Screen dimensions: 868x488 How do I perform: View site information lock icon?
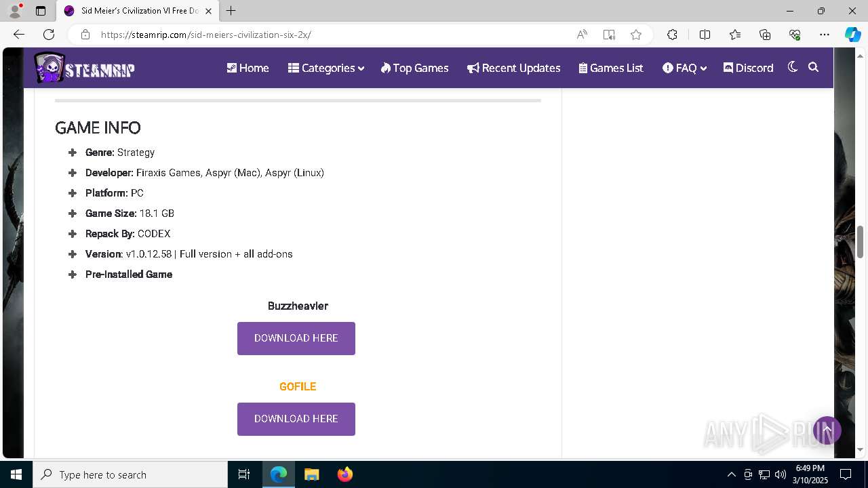click(x=85, y=35)
